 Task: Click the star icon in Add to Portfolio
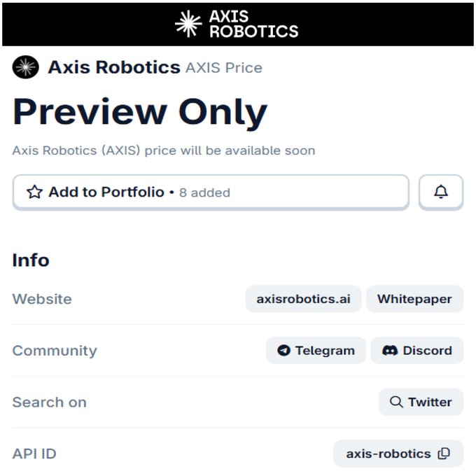(34, 192)
